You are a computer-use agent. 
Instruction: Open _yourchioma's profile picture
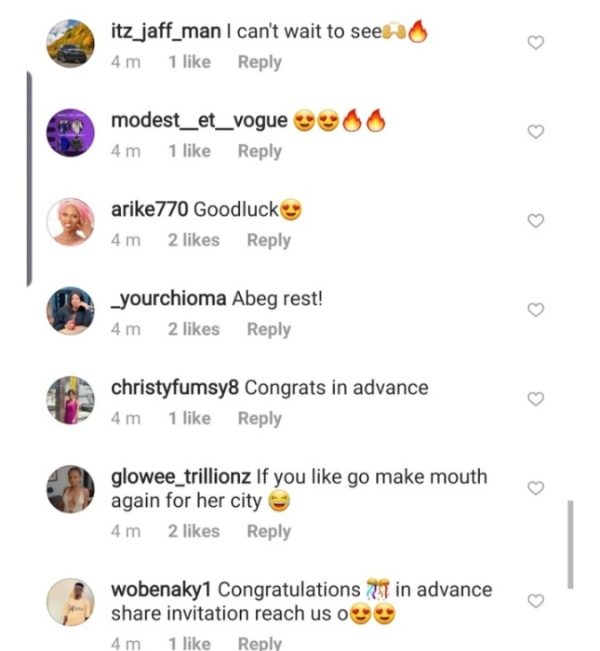coord(70,310)
